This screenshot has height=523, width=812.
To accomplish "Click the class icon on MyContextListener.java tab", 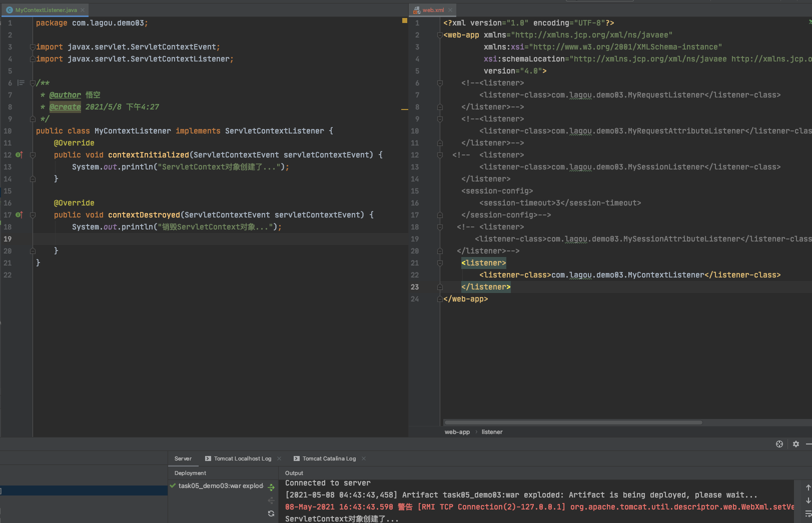I will tap(10, 10).
